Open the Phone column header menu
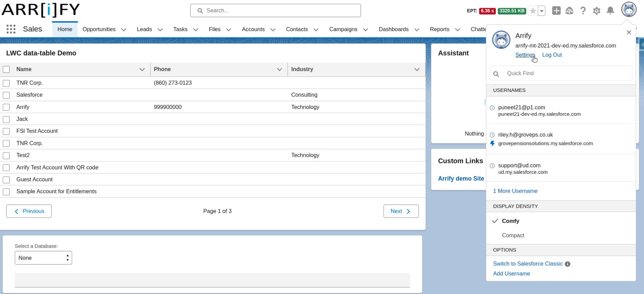Viewport: 644px width, 294px height. pyautogui.click(x=279, y=69)
